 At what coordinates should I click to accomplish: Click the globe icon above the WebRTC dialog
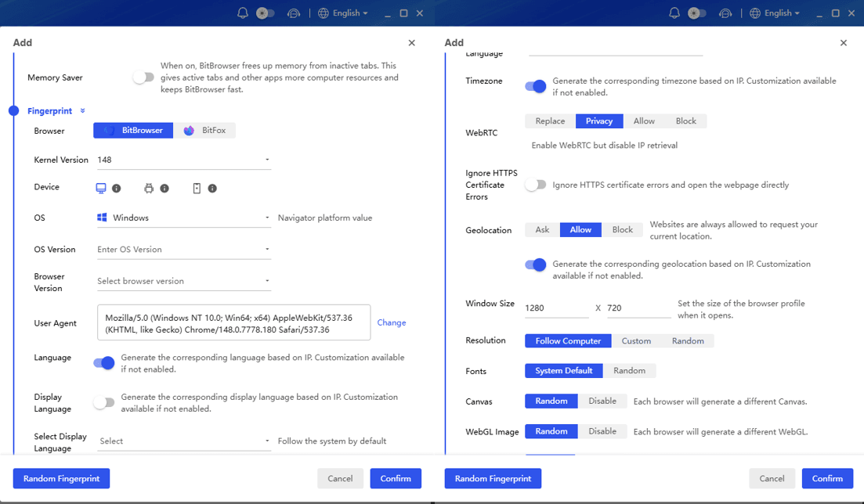[x=755, y=13]
